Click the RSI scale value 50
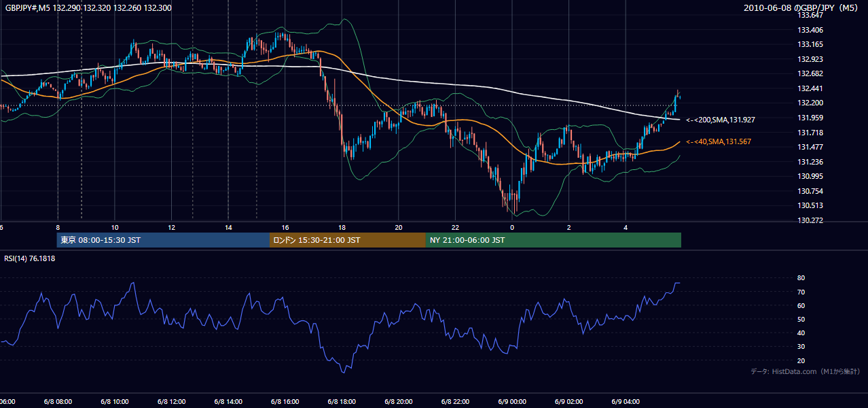Image resolution: width=868 pixels, height=408 pixels. (x=801, y=319)
